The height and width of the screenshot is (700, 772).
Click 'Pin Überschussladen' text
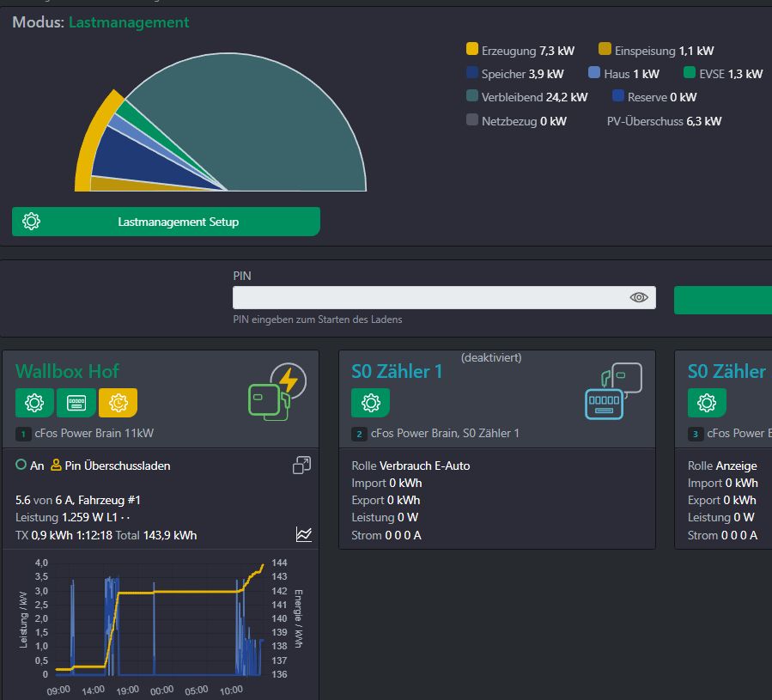pos(118,466)
